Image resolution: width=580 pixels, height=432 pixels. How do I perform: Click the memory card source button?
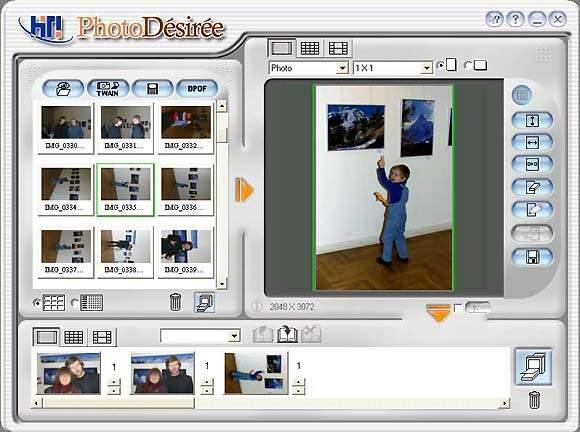click(152, 89)
